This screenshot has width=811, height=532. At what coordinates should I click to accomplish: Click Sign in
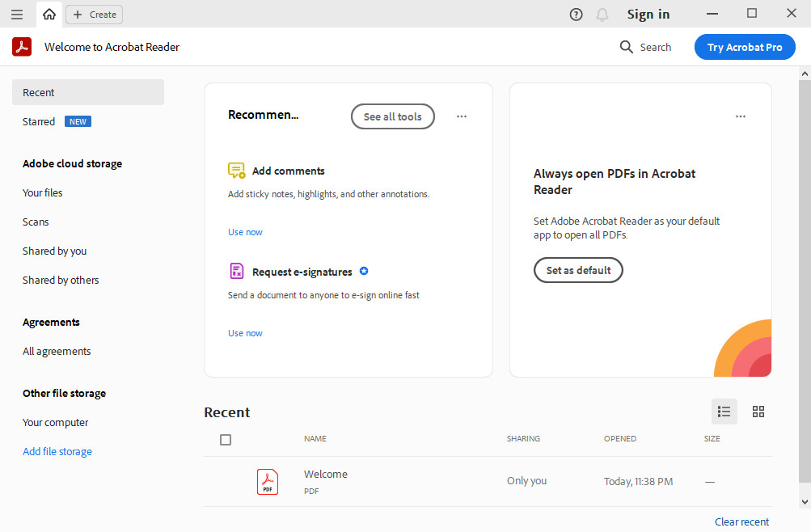coord(648,15)
